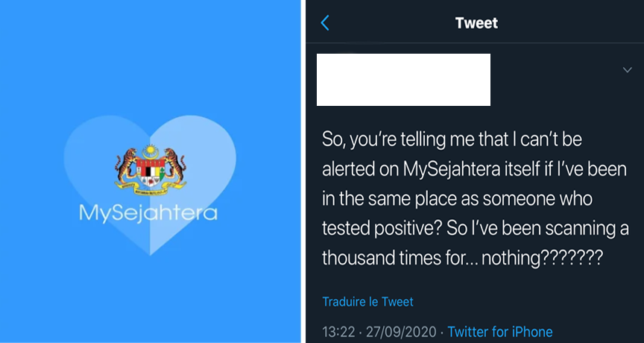Click the 13:22 timestamp of the tweet
644x343 pixels.
pyautogui.click(x=338, y=332)
